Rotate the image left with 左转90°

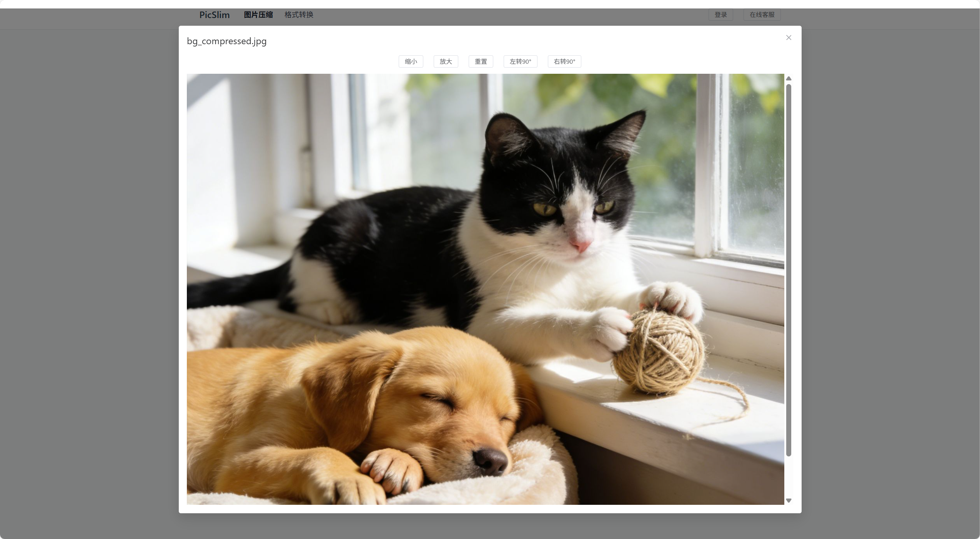click(520, 61)
